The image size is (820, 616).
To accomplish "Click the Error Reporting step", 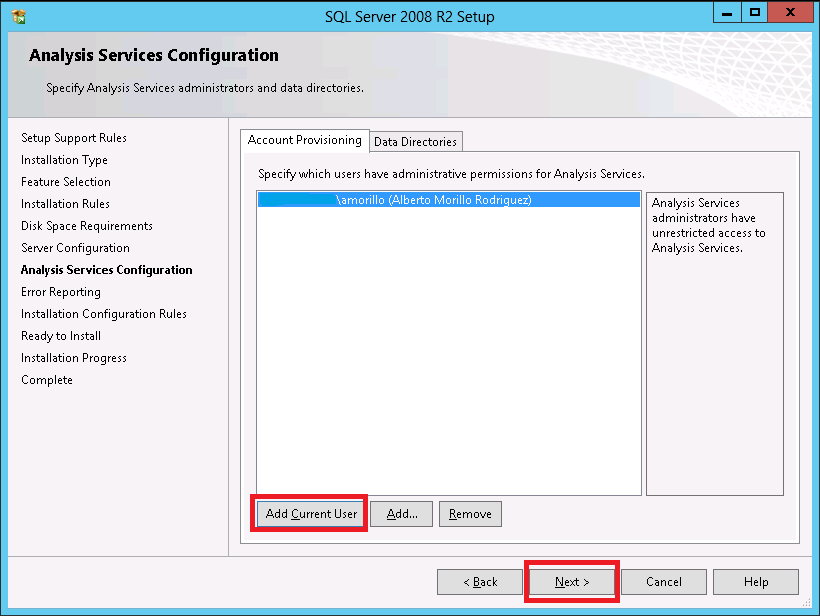I will pos(61,292).
